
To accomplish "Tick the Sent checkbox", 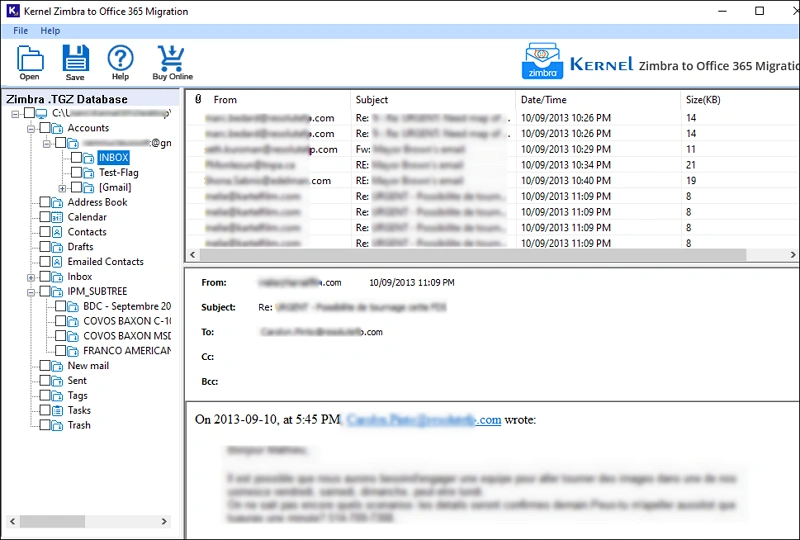I will (x=45, y=380).
